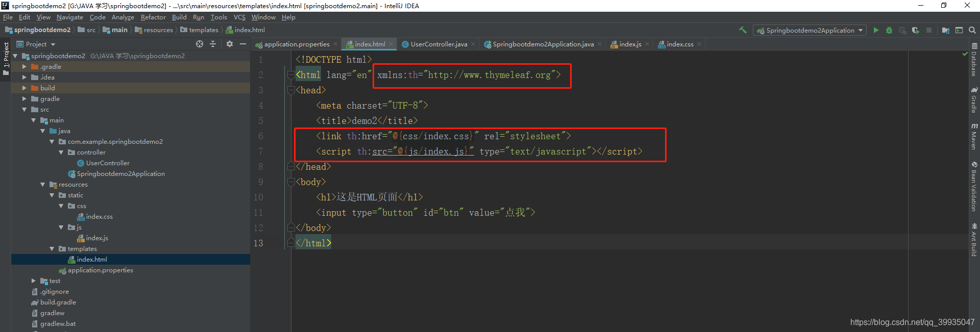This screenshot has height=332, width=980.
Task: Run Springbootdemo2Application with the green play icon
Action: pyautogui.click(x=876, y=30)
